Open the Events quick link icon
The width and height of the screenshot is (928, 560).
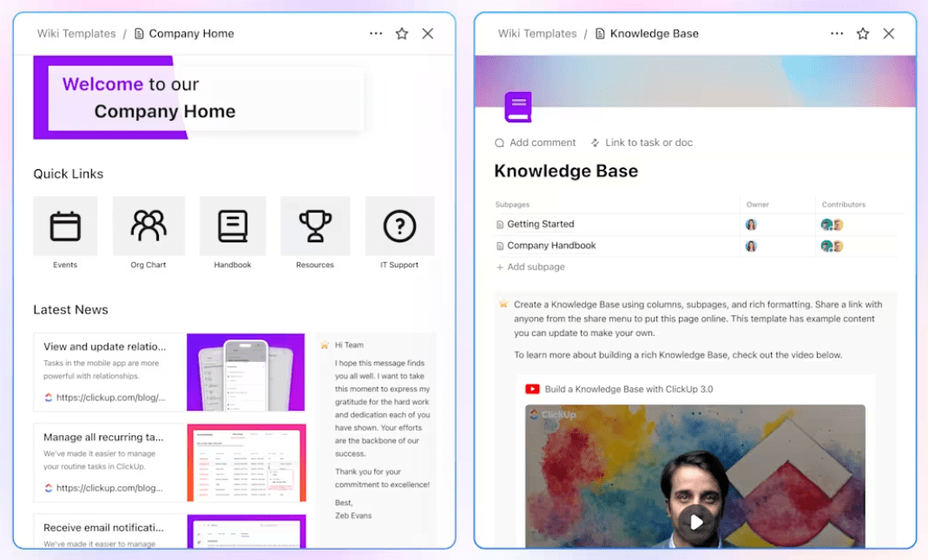coord(65,226)
